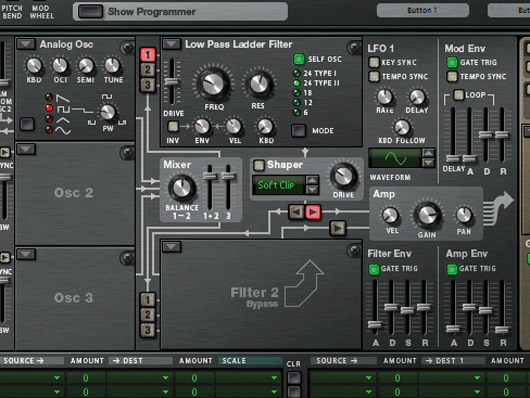Click the waveform selector button in Analog Osc
Image resolution: width=530 pixels, height=398 pixels.
(x=27, y=124)
